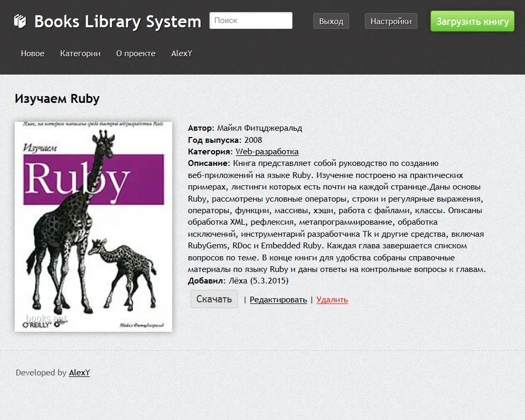This screenshot has width=525, height=420.
Task: Click the Добавил: Лёха uploader line
Action: [x=238, y=281]
